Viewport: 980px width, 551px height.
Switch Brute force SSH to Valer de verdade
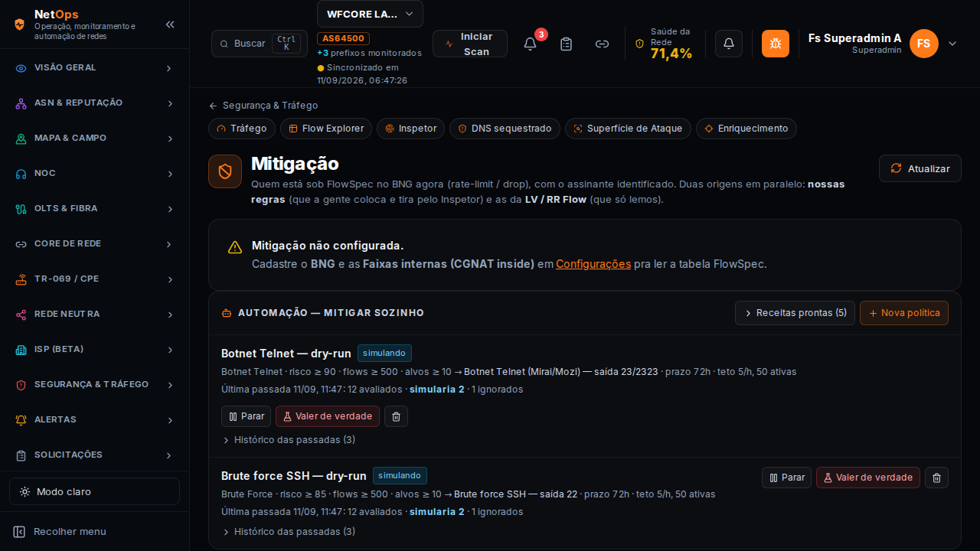[868, 478]
